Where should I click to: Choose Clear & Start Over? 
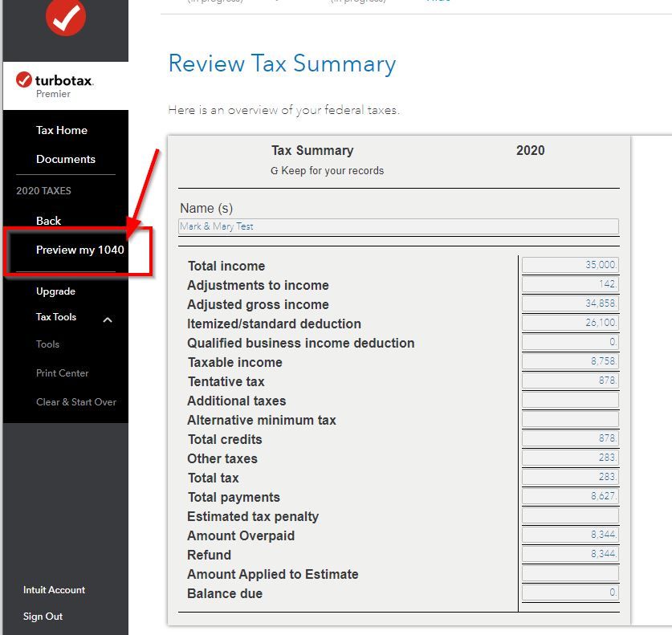pos(76,402)
